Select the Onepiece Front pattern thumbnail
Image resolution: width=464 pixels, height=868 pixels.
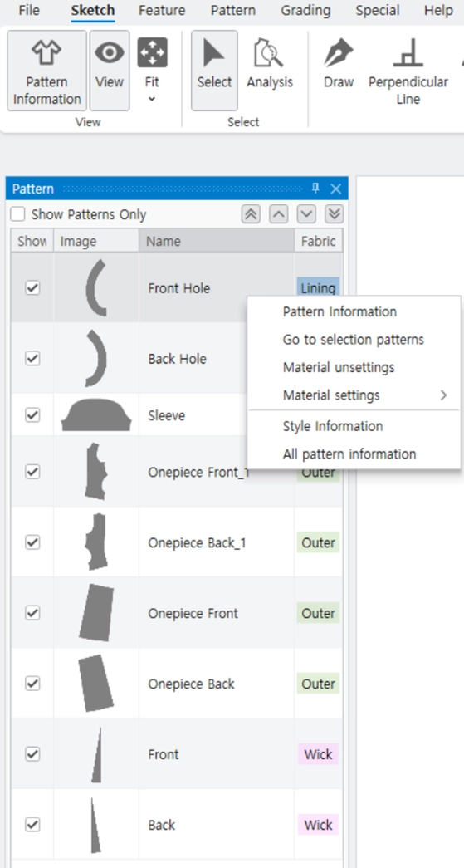(97, 613)
